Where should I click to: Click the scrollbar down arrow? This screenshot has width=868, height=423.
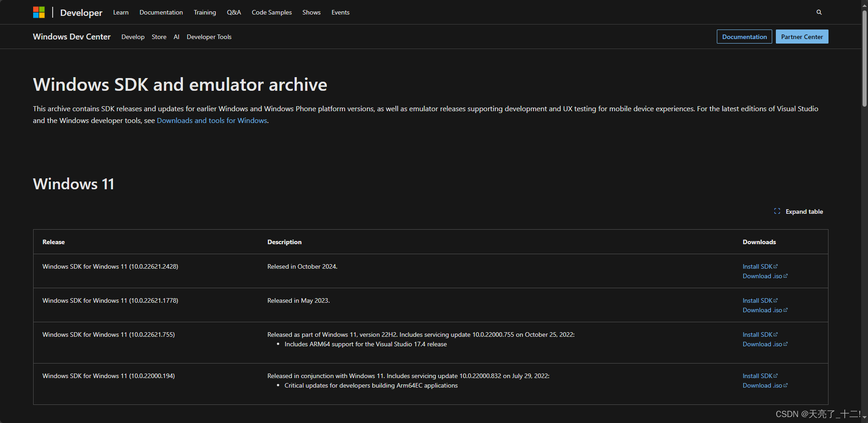click(865, 417)
